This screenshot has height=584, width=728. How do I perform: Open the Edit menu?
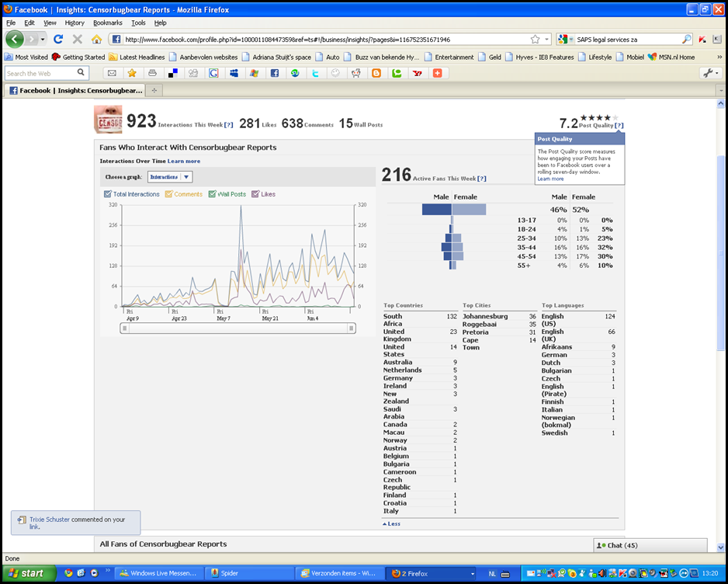click(x=29, y=23)
